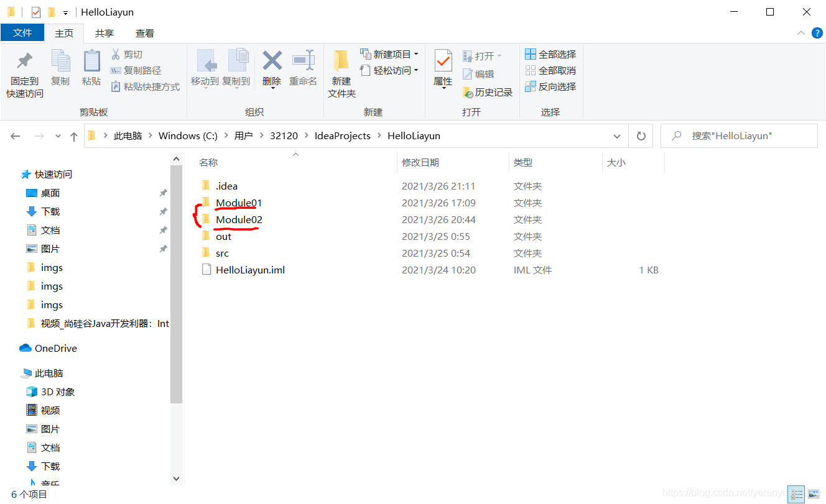Click Copy to (复制到) icon
826x504 pixels.
click(x=237, y=61)
